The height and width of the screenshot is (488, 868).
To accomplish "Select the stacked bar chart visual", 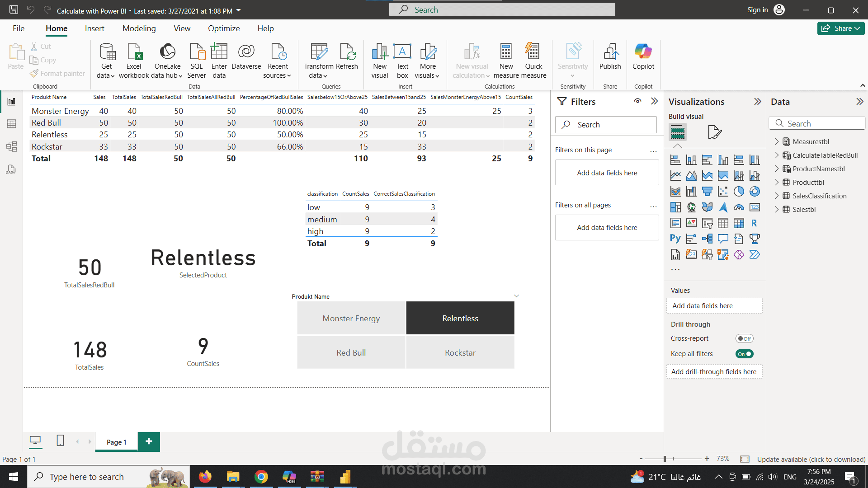I will [x=675, y=160].
